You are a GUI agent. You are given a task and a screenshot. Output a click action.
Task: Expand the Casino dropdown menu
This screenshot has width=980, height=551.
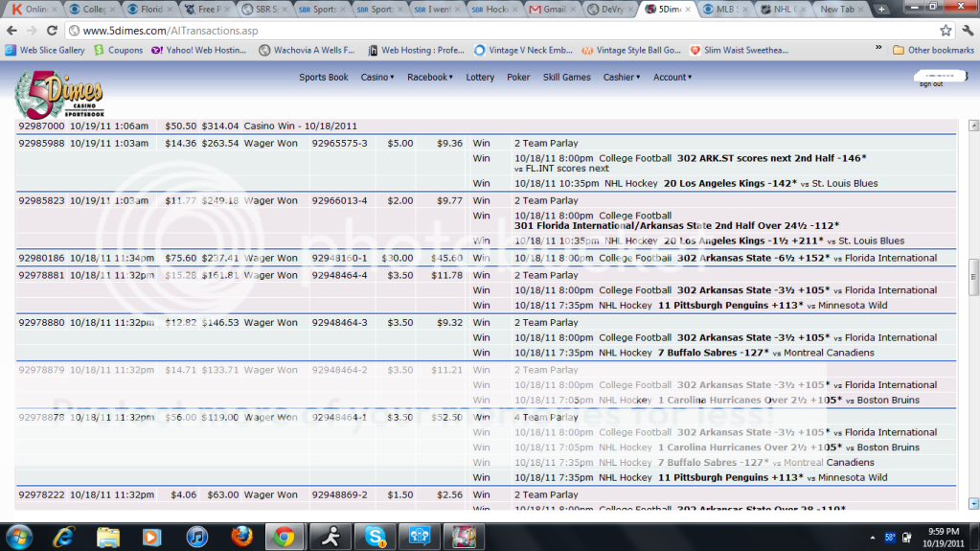click(376, 78)
